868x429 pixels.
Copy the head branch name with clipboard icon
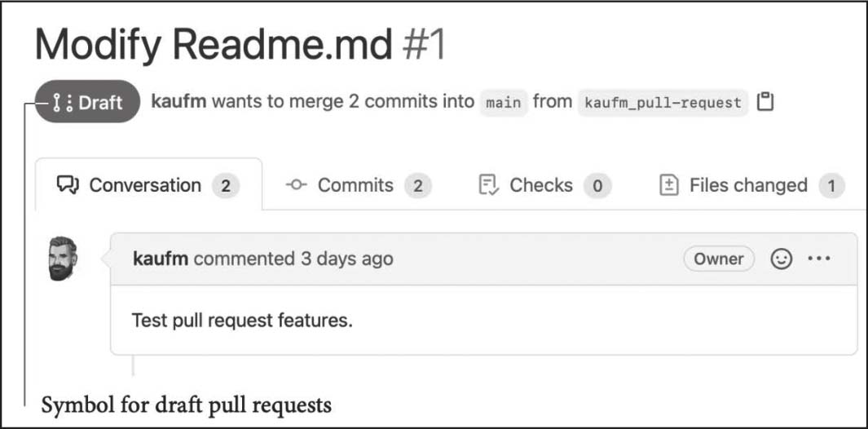click(x=764, y=102)
